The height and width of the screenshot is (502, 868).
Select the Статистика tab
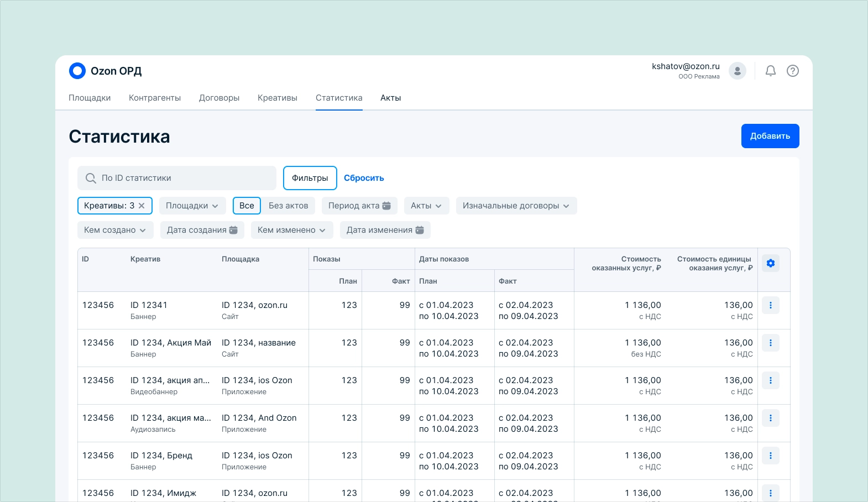(x=339, y=98)
